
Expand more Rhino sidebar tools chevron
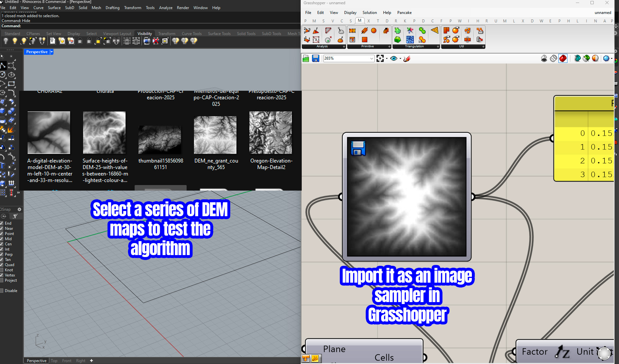18,193
